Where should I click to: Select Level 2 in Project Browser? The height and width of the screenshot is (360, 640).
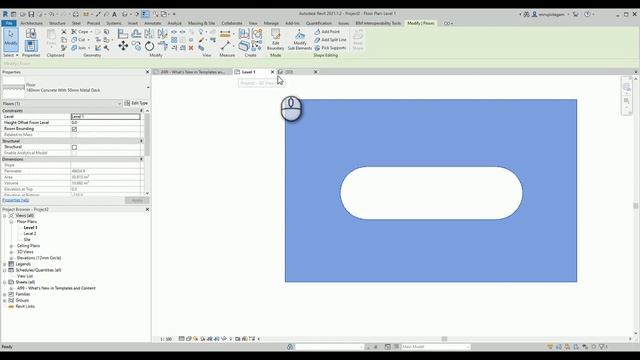pos(30,234)
